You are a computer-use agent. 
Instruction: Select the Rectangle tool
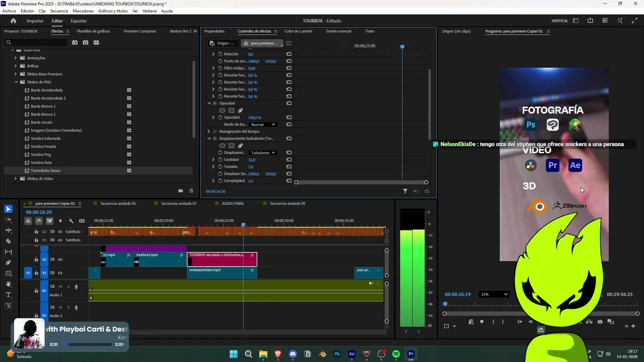coord(8,274)
